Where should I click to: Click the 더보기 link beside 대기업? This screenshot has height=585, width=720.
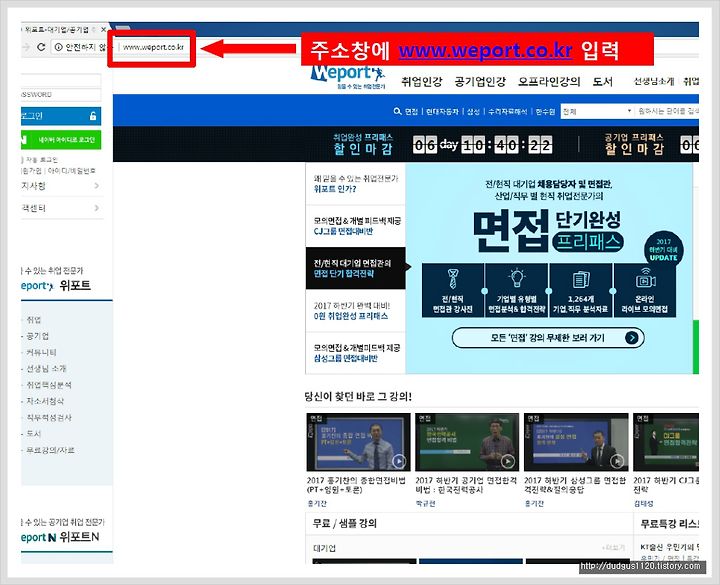click(x=613, y=548)
